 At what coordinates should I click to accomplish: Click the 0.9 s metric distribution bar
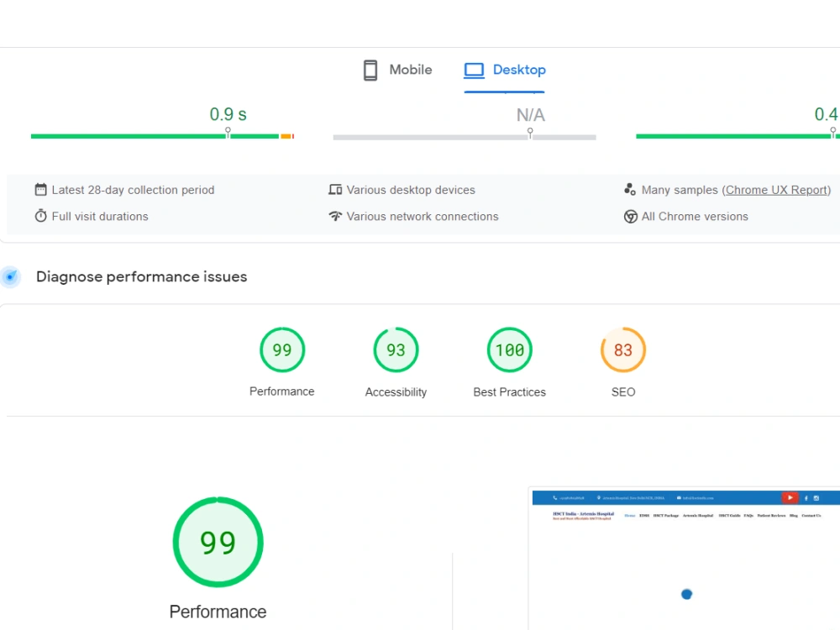pyautogui.click(x=162, y=137)
